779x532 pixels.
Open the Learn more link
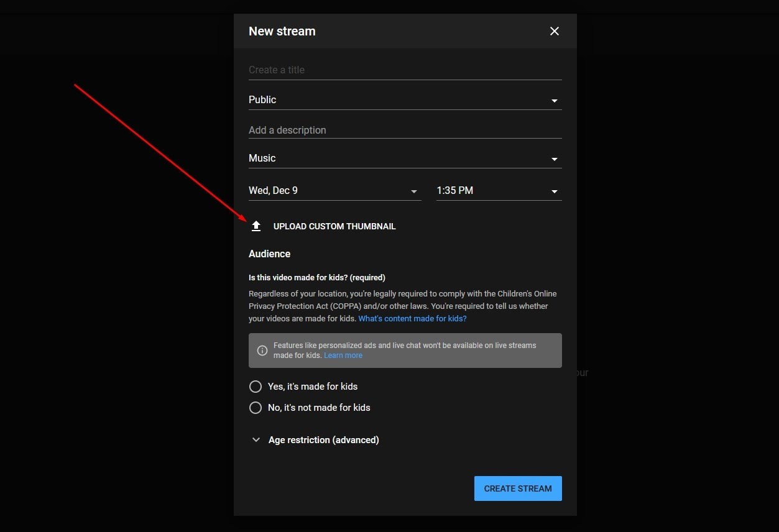click(343, 355)
